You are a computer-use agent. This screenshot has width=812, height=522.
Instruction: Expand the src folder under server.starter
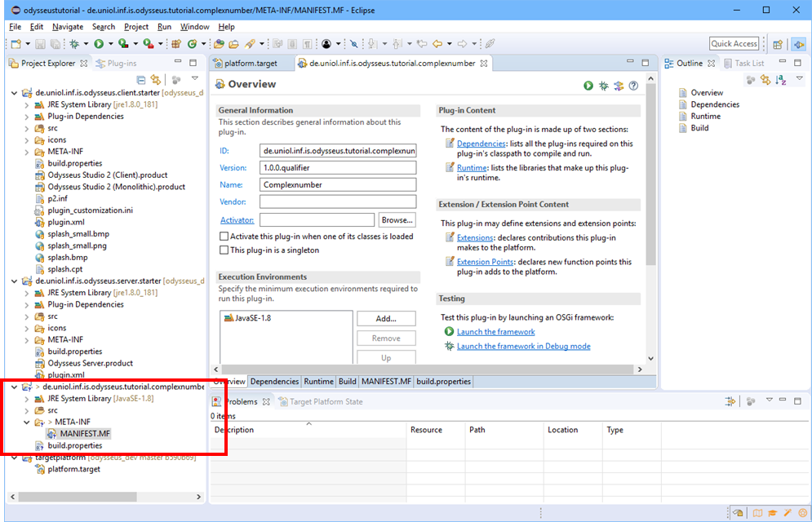(x=27, y=316)
